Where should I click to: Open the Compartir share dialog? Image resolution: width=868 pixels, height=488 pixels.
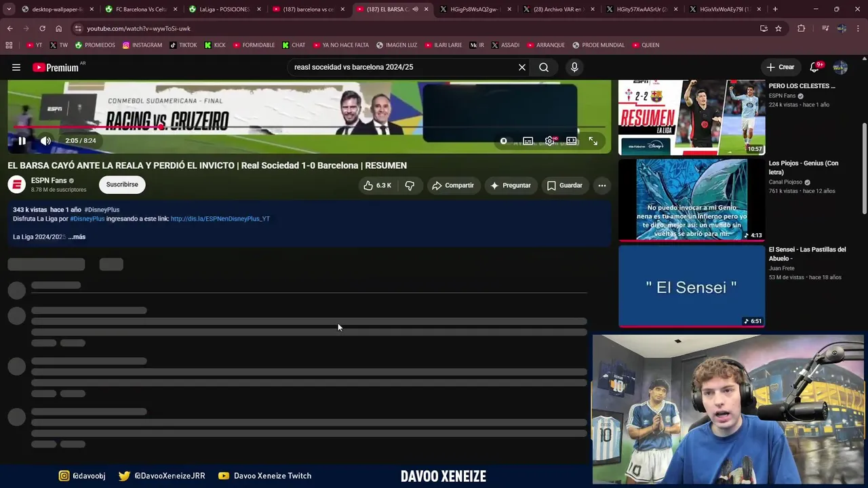click(452, 185)
